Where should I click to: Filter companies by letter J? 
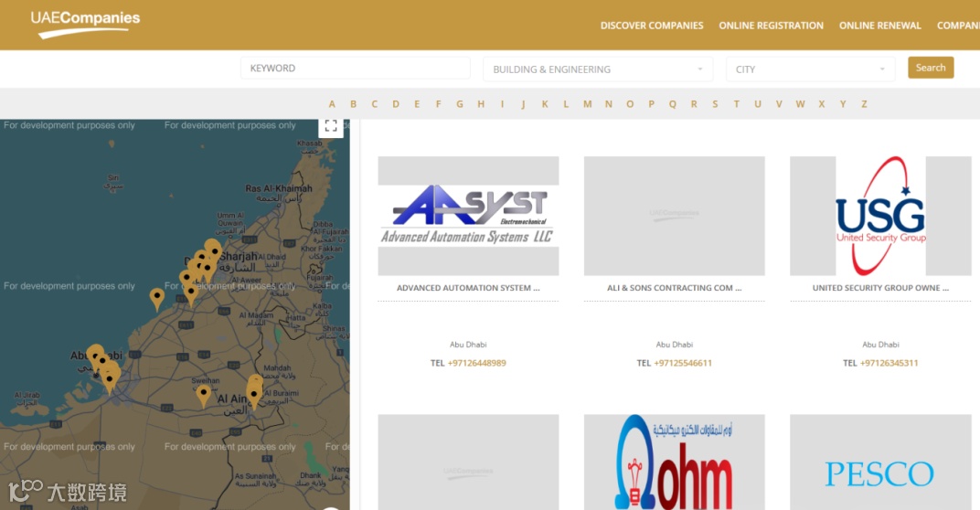point(523,104)
